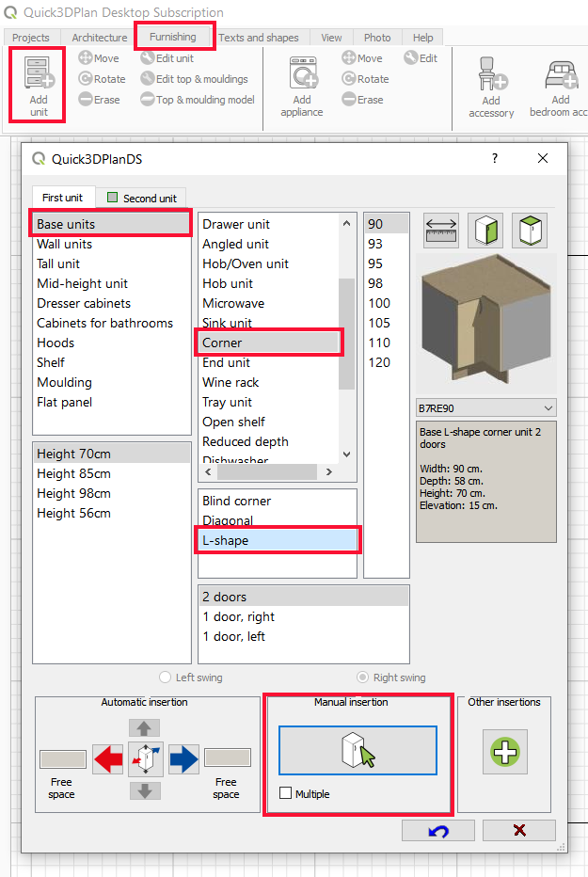Select Wall units in category list
Viewport: 588px width, 877px height.
pos(65,244)
